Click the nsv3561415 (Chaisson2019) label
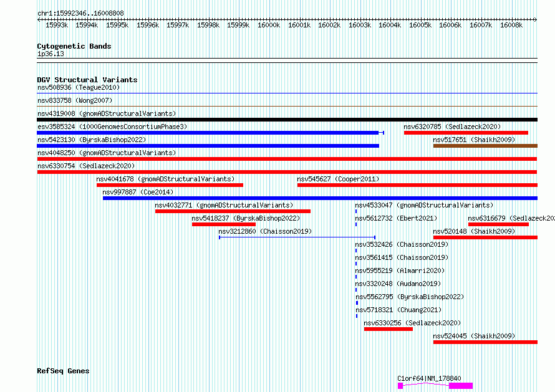The height and width of the screenshot is (392, 555). [402, 257]
